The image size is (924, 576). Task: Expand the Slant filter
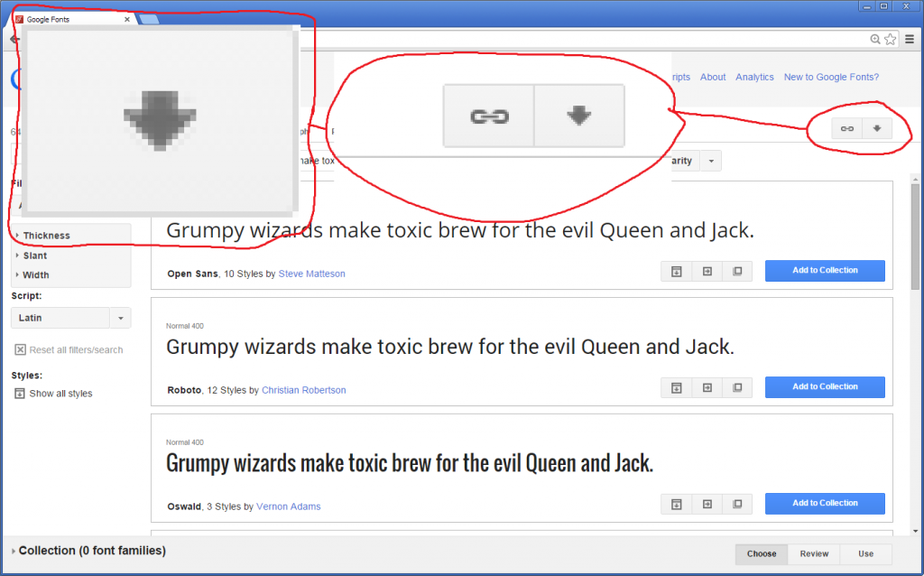click(x=32, y=255)
